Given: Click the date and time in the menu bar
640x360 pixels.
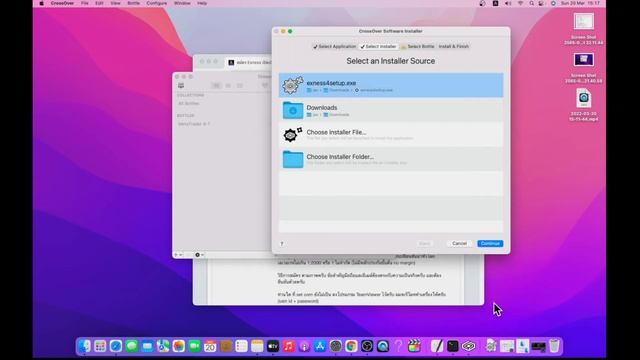Looking at the screenshot, I should (580, 3).
